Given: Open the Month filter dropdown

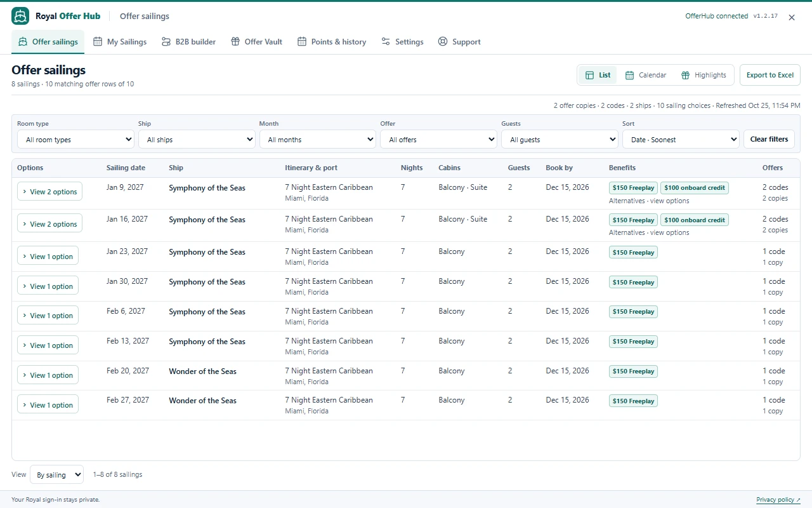Looking at the screenshot, I should pyautogui.click(x=318, y=140).
